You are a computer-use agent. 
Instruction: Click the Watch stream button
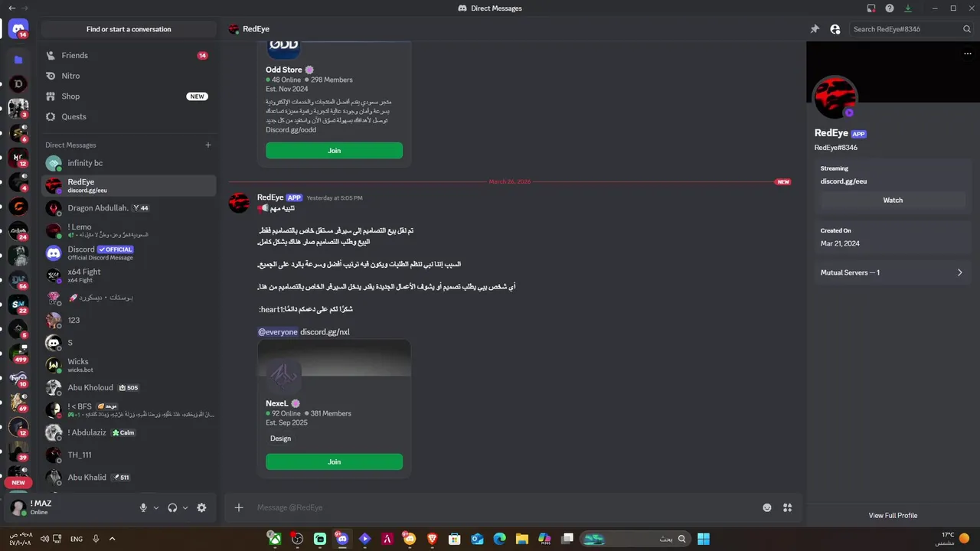click(893, 200)
